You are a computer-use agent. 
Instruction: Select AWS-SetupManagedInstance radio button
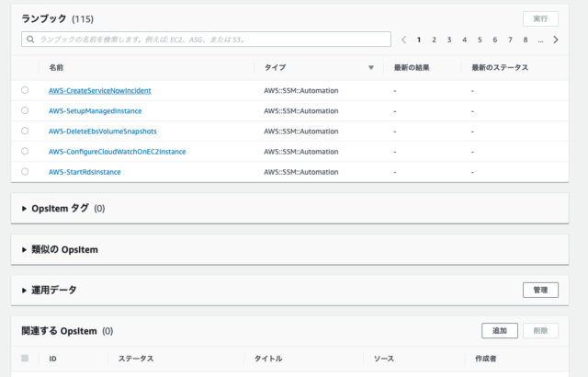(x=25, y=110)
